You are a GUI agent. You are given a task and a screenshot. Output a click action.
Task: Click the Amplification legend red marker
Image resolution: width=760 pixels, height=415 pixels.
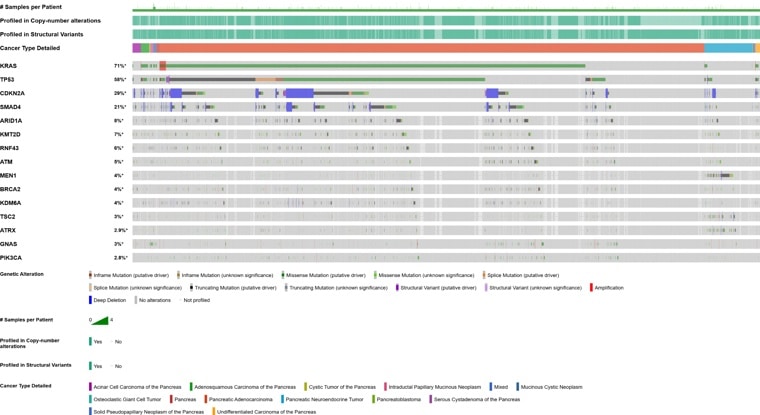[592, 288]
